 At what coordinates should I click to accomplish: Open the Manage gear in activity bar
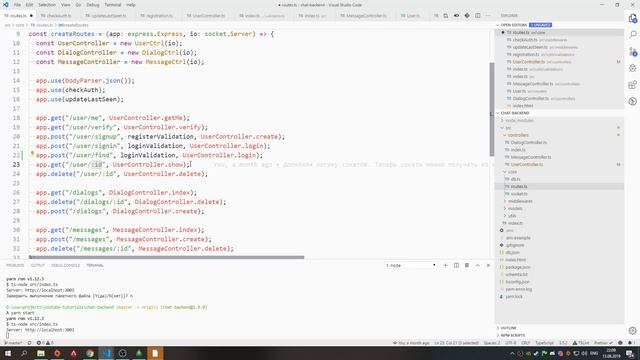(x=633, y=331)
